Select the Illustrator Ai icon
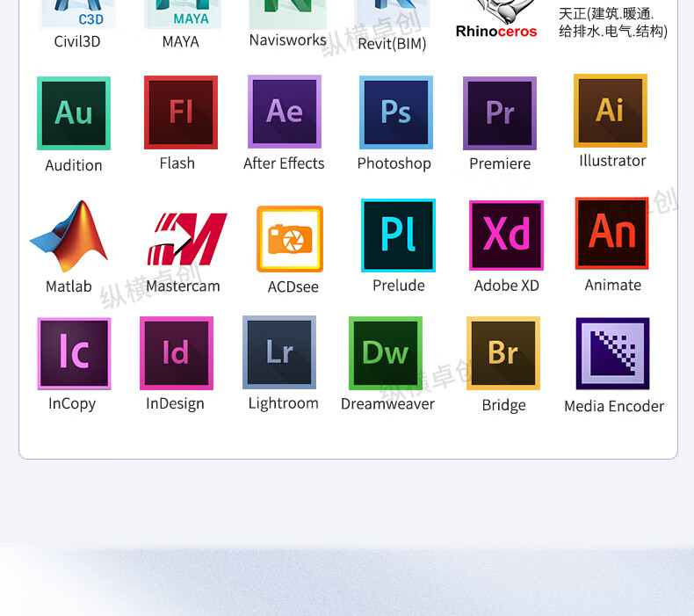 (x=611, y=111)
